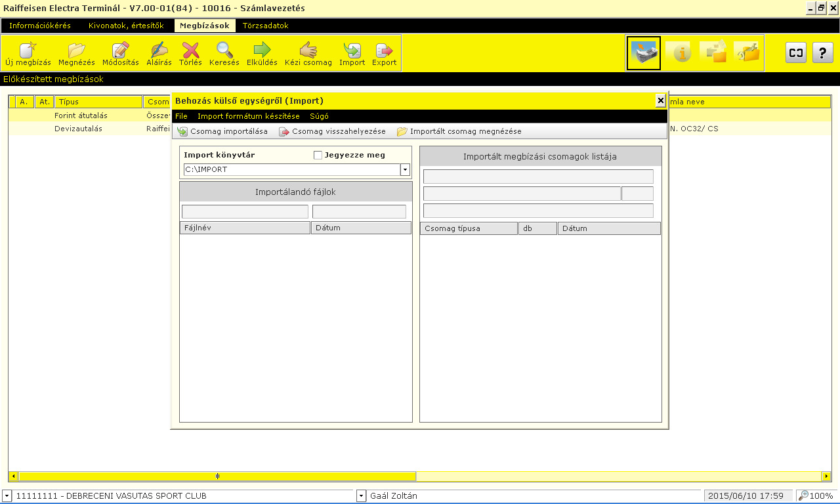840x504 pixels.
Task: Click Csomag visszahelyezése in the dialog
Action: [x=333, y=132]
